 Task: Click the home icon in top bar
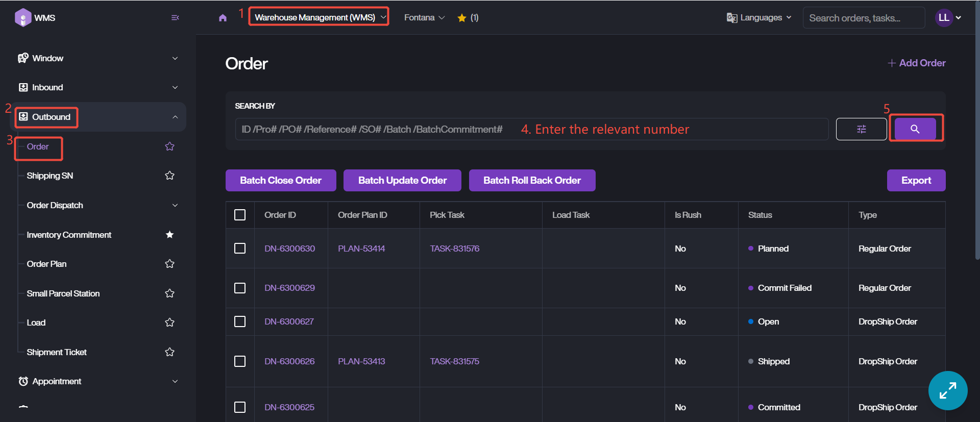tap(223, 18)
